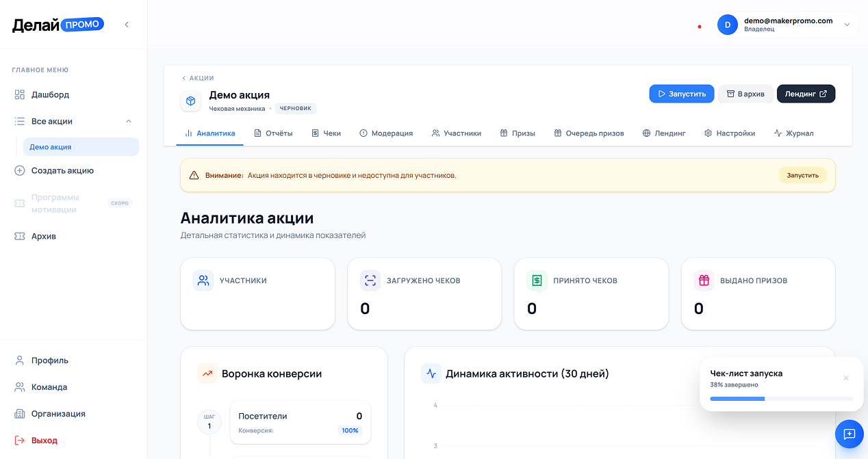The image size is (868, 459).
Task: Switch to the Призы tab
Action: [x=518, y=133]
